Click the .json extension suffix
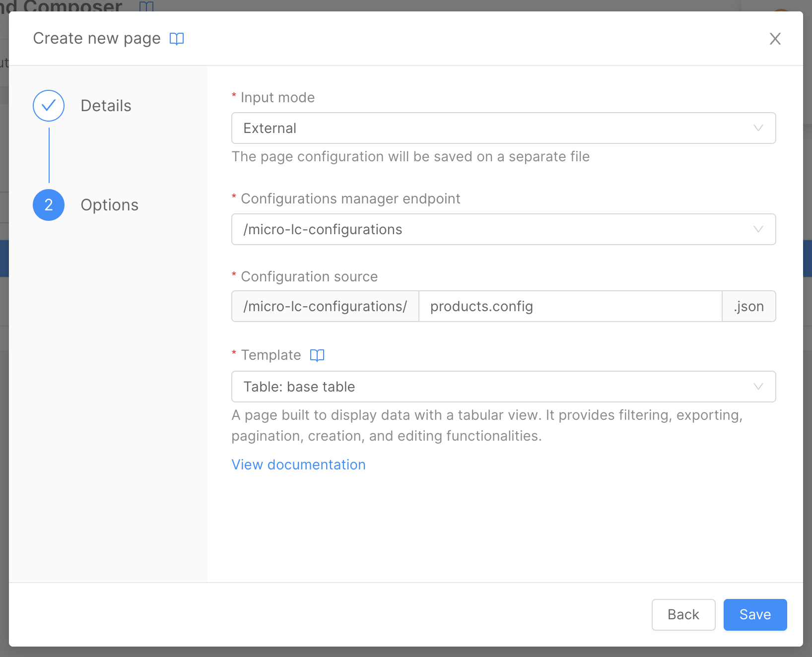This screenshot has height=657, width=812. pyautogui.click(x=748, y=306)
